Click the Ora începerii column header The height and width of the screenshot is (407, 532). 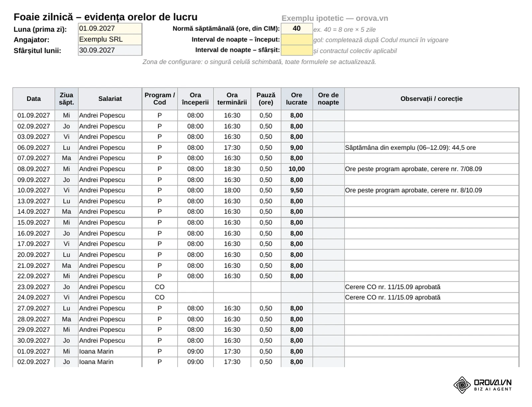coord(195,99)
